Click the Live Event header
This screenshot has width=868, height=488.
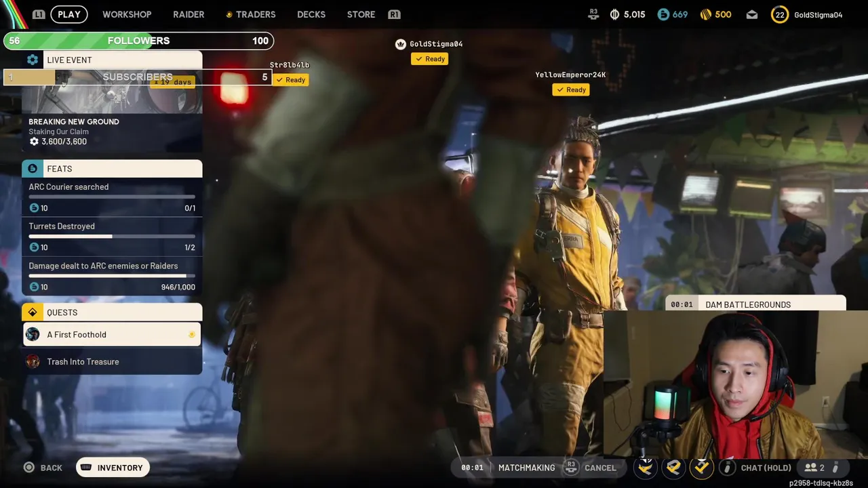tap(112, 60)
